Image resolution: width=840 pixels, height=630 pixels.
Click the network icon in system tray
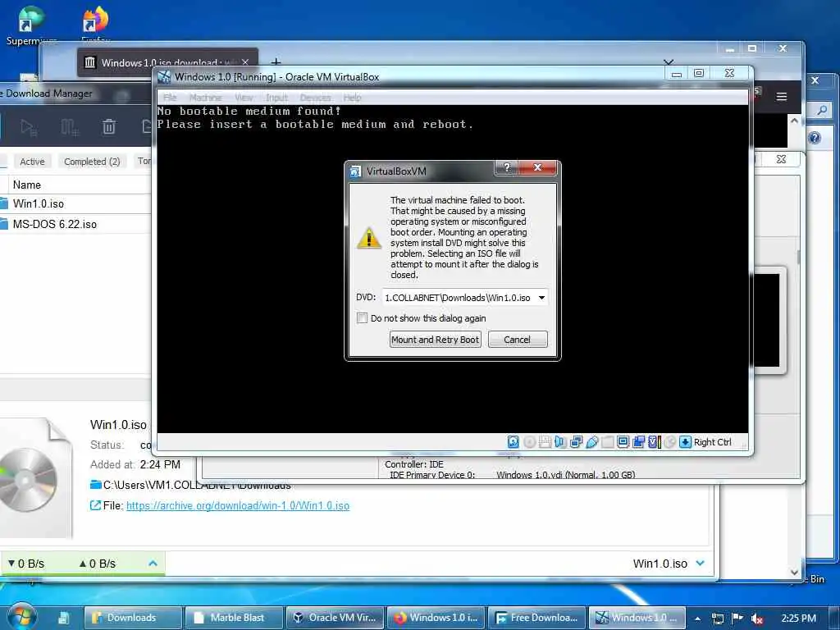tap(718, 619)
